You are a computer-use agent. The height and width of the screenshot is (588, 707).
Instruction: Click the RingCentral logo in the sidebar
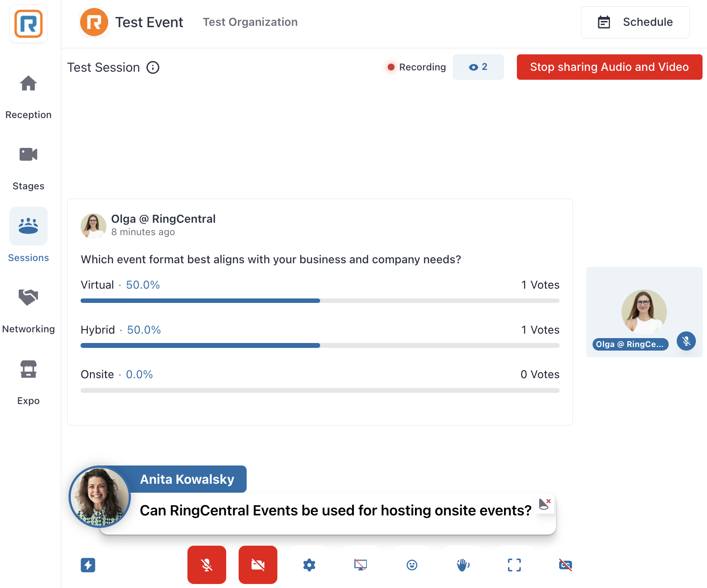point(28,24)
